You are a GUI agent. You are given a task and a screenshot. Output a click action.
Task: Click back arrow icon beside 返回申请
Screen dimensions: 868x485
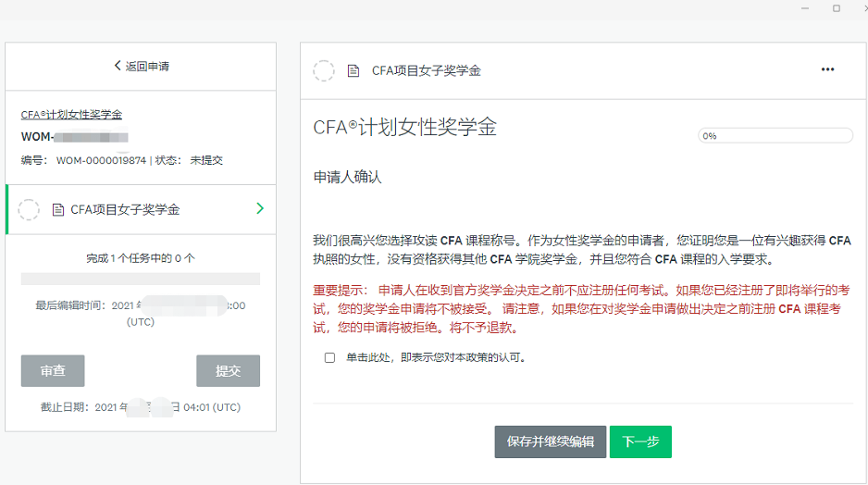pyautogui.click(x=118, y=66)
